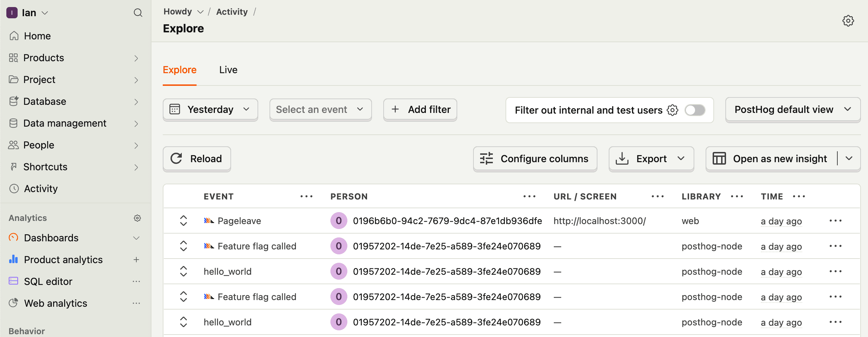
Task: Click the Pageleave row actions ellipsis
Action: [835, 221]
